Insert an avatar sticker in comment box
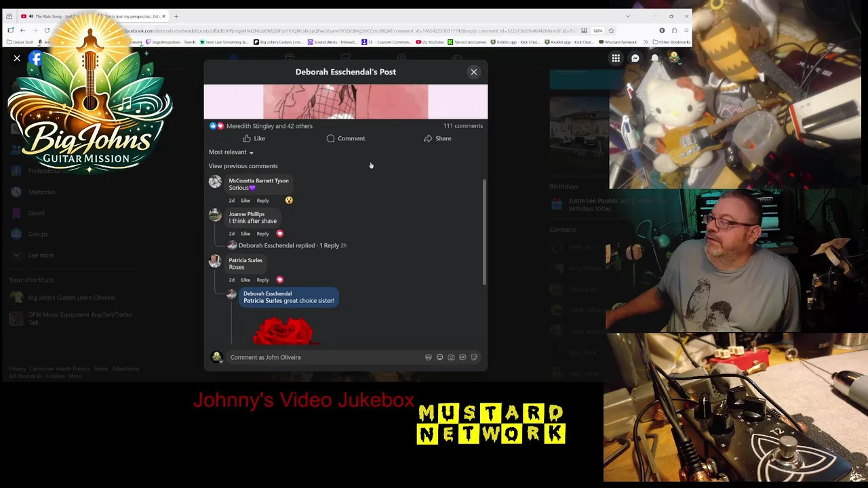The width and height of the screenshot is (868, 488). coord(428,357)
